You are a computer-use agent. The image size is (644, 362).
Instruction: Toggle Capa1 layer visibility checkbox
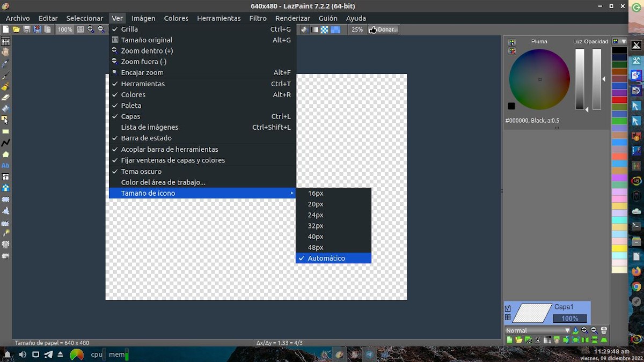point(508,308)
